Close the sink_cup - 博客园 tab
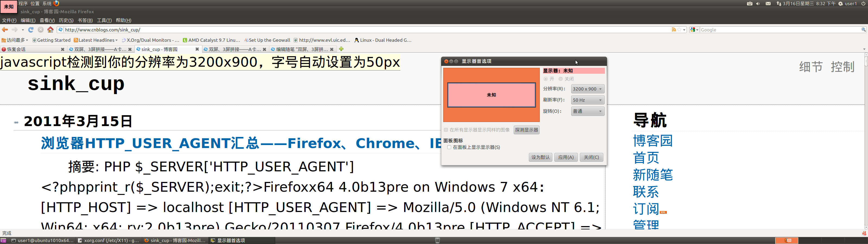This screenshot has width=868, height=244. 197,49
